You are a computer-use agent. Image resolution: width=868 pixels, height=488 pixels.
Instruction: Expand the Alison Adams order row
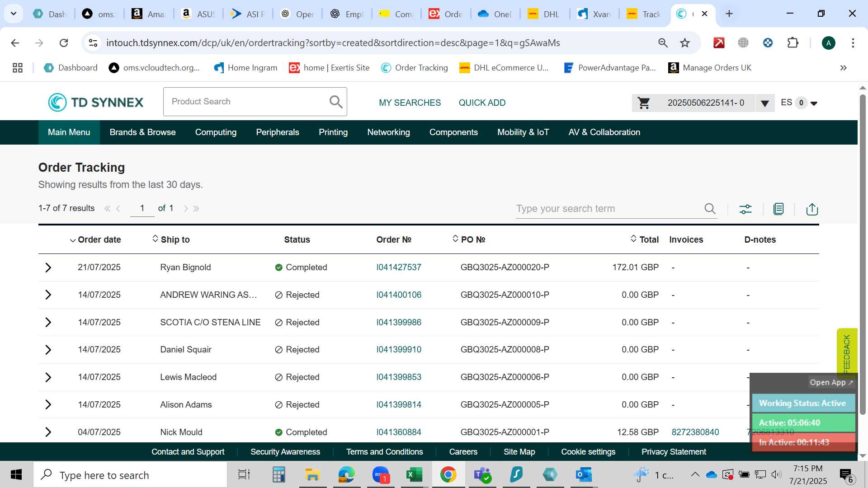[x=48, y=405]
